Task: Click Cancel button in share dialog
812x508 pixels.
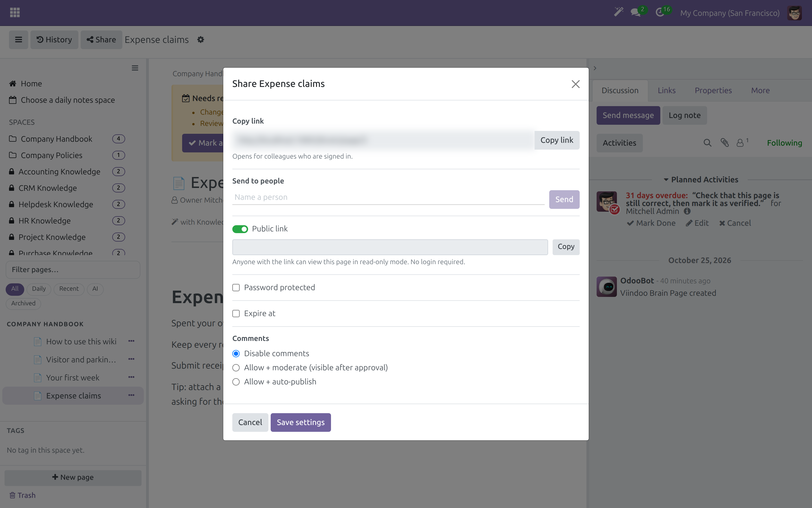Action: pyautogui.click(x=250, y=422)
